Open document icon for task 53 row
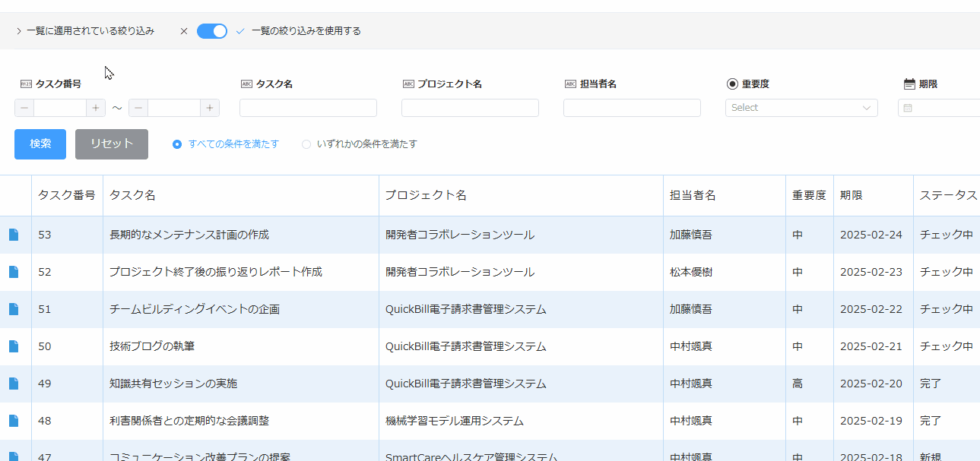Viewport: 980px width, 461px height. (x=13, y=235)
